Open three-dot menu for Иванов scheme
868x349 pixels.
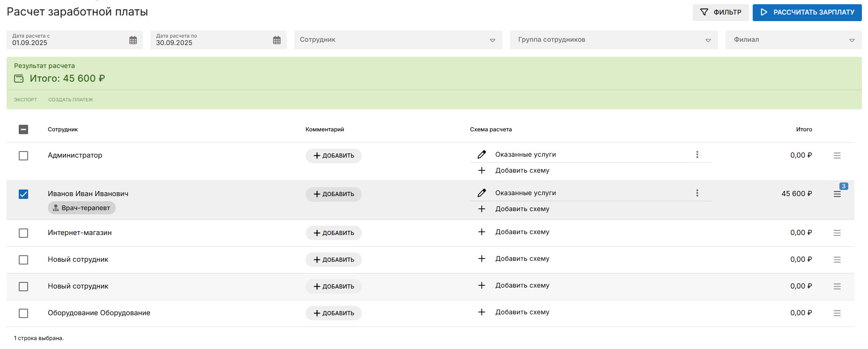697,193
